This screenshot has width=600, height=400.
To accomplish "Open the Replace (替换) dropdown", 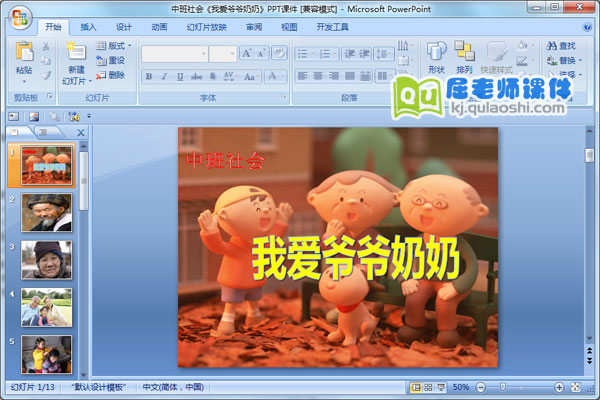I will pos(564,60).
